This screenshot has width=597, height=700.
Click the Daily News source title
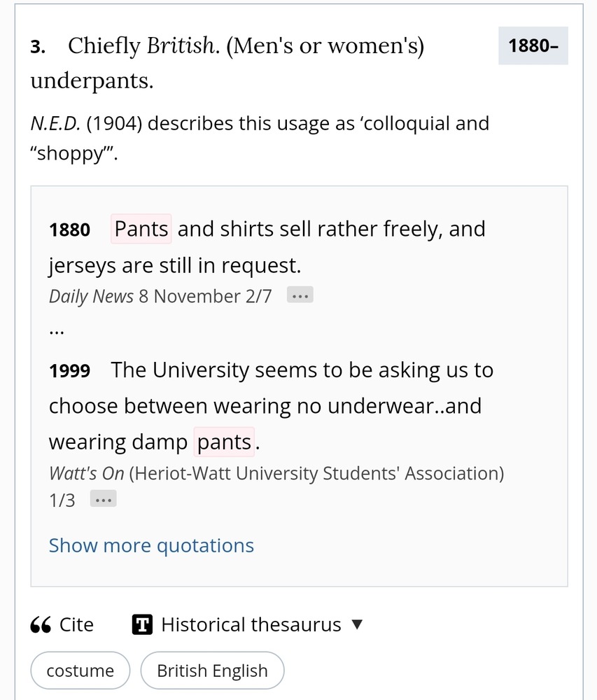tap(91, 296)
